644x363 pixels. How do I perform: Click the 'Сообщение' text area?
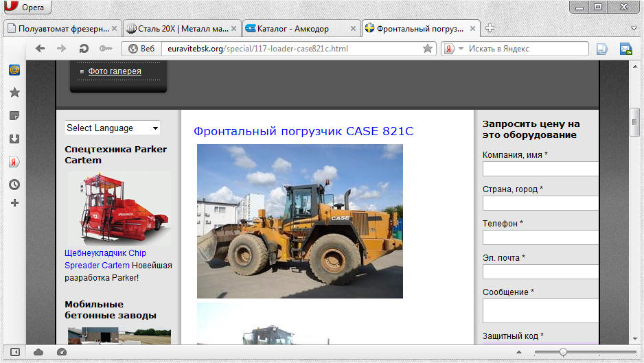pos(540,311)
